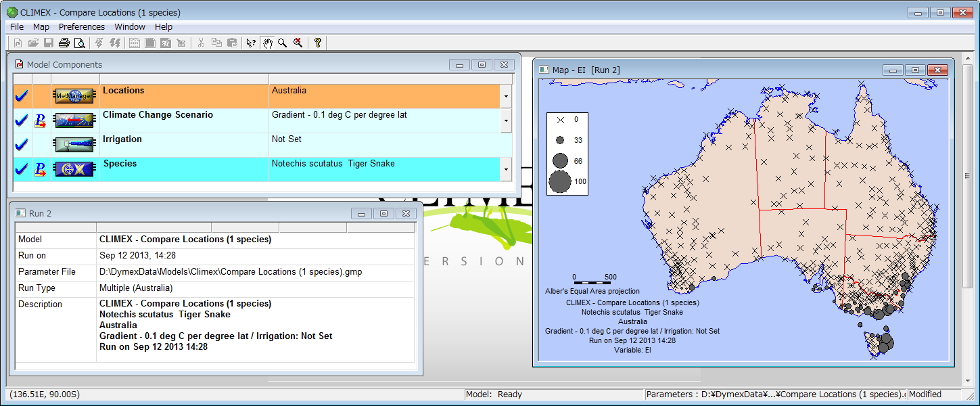
Task: Minimize the Model Components window
Action: pos(460,65)
